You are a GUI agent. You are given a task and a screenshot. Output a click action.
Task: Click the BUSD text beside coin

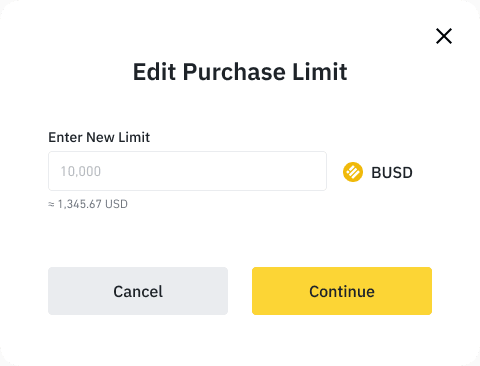[392, 173]
